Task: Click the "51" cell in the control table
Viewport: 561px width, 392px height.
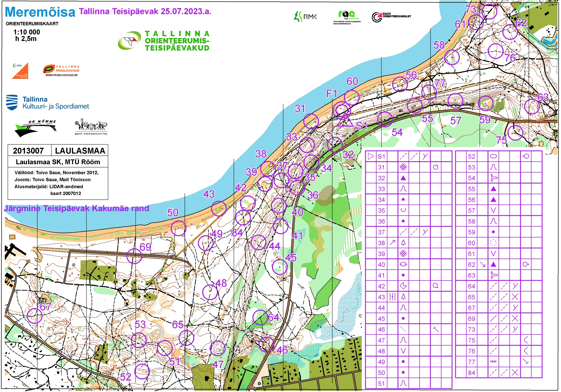Action: 382,383
